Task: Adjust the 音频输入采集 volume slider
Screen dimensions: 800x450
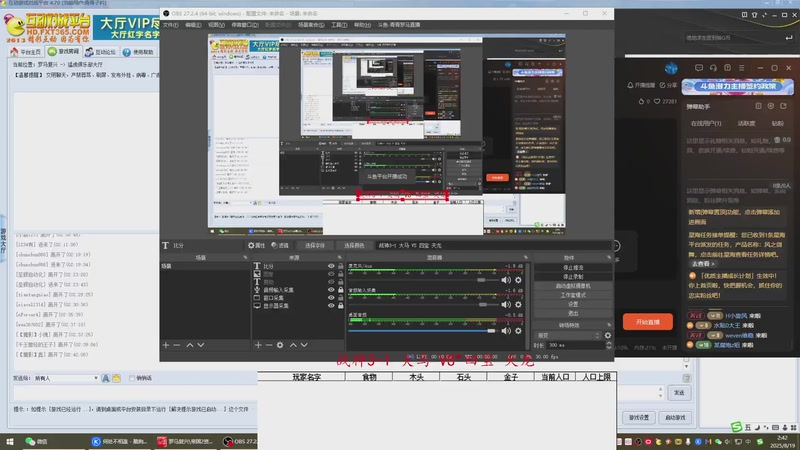Action: tap(483, 305)
